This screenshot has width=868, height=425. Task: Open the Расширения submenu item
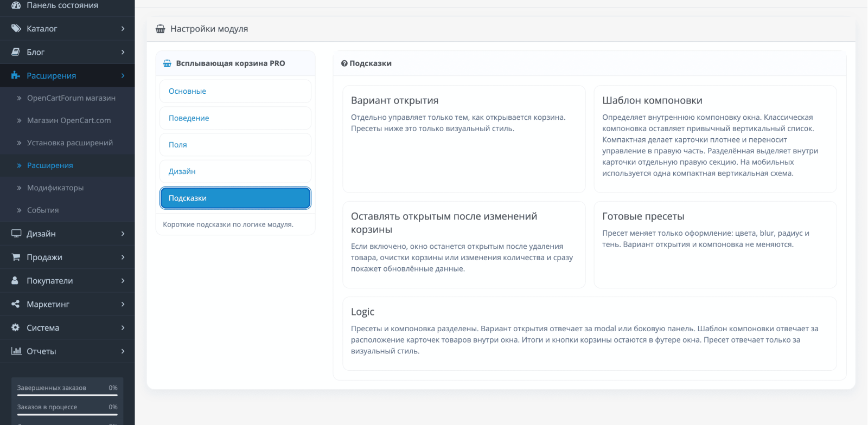[67, 165]
